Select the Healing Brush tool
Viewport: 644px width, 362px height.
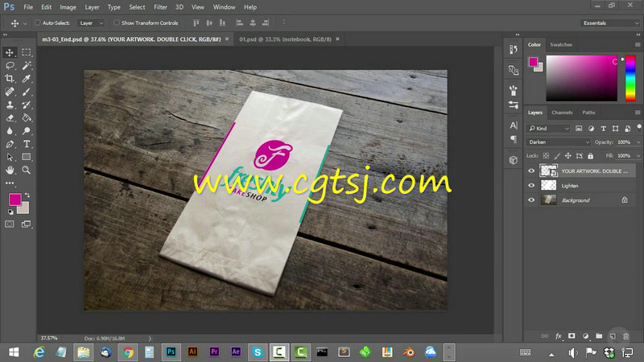click(x=10, y=92)
